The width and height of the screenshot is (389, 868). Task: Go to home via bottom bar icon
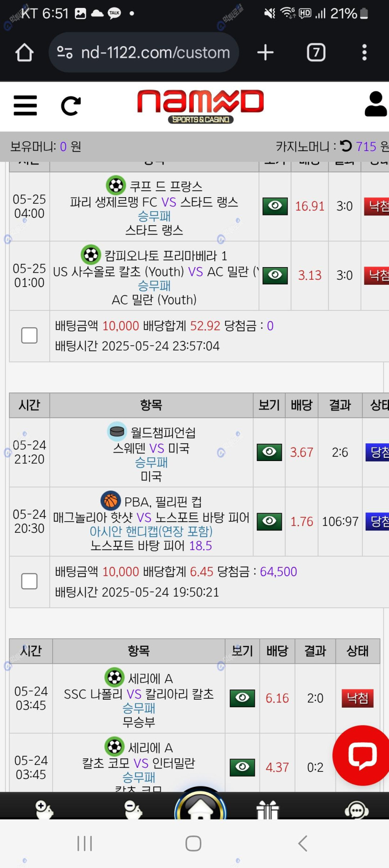(x=200, y=807)
